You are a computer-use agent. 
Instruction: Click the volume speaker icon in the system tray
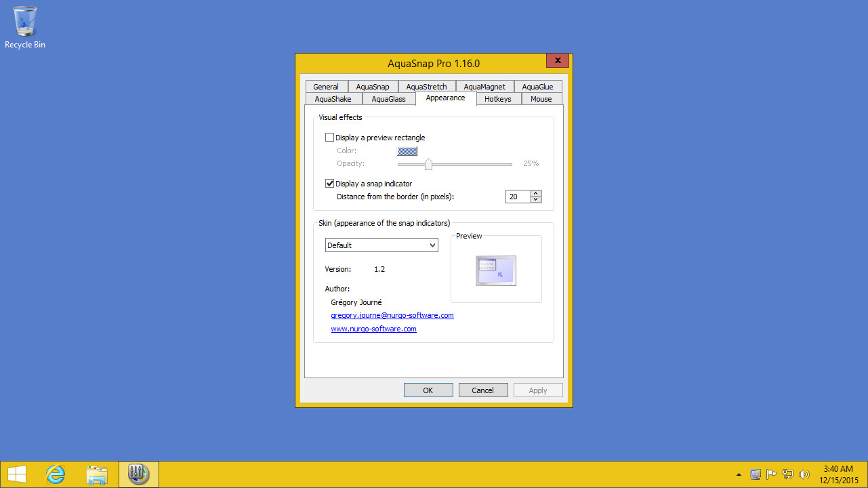pos(804,474)
